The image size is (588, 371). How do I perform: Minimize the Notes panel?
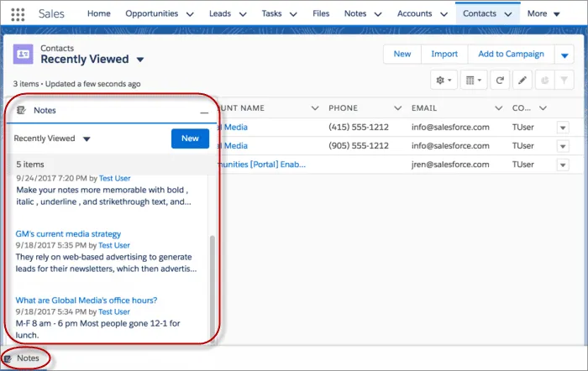tap(204, 112)
